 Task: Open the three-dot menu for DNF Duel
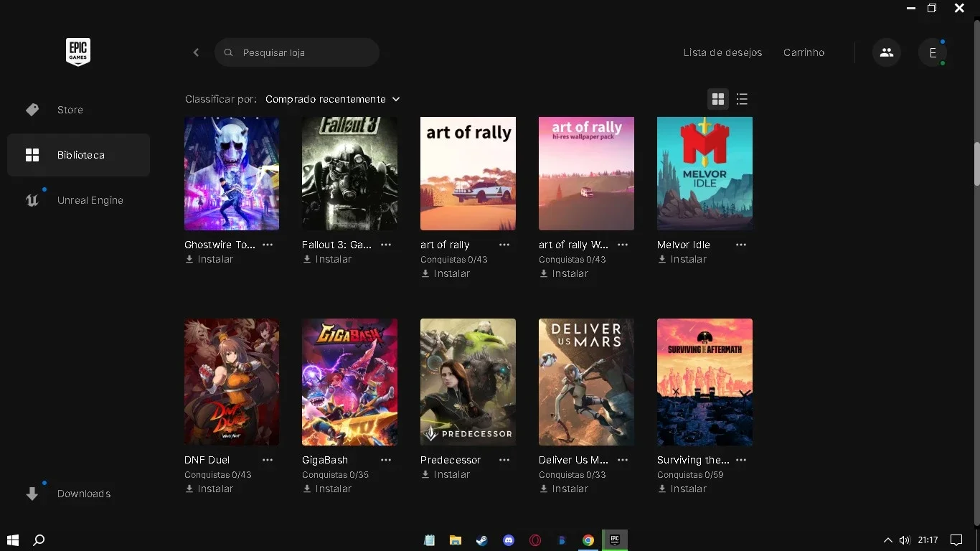[x=268, y=460]
